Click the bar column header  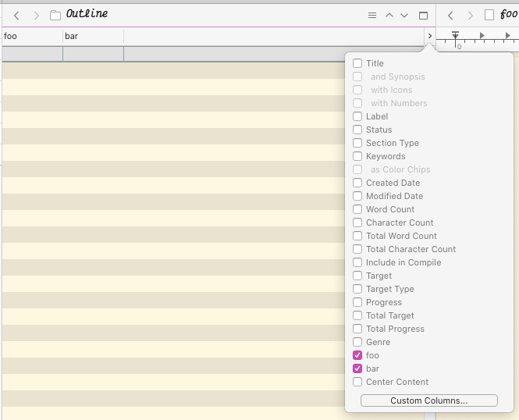click(92, 36)
